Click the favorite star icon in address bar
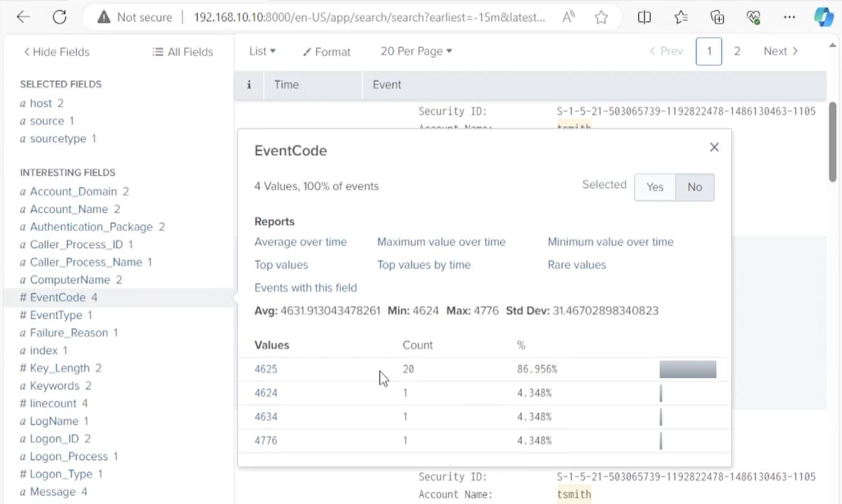Viewport: 842px width, 504px height. (x=601, y=17)
